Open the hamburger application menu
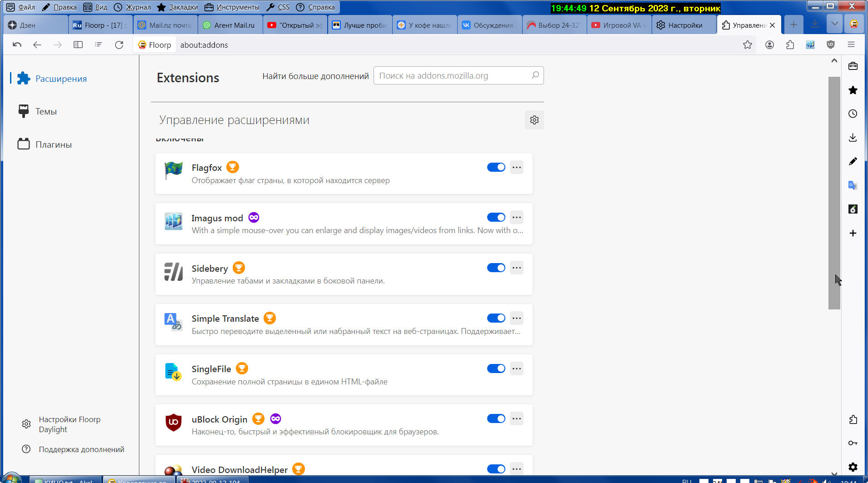Image resolution: width=868 pixels, height=483 pixels. (851, 45)
